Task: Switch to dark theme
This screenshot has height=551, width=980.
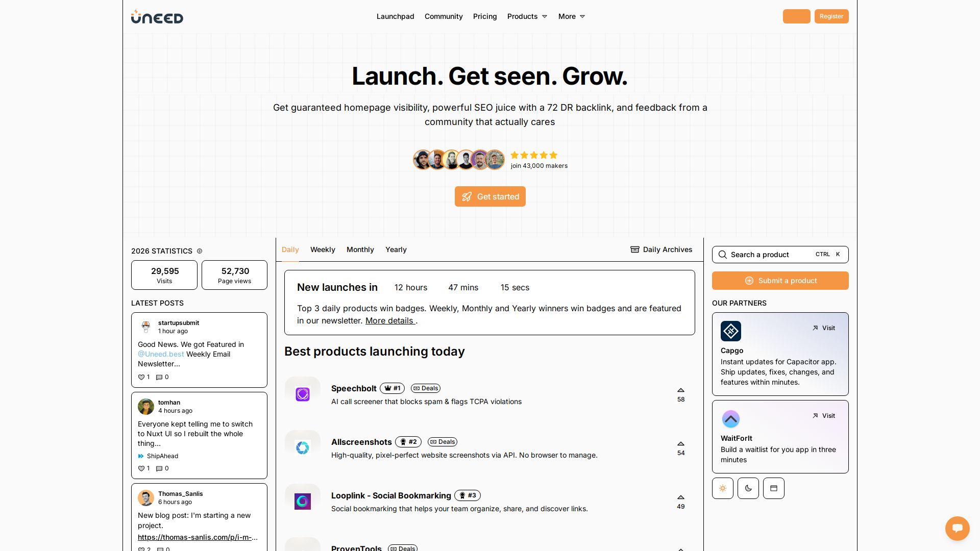Action: click(x=748, y=488)
